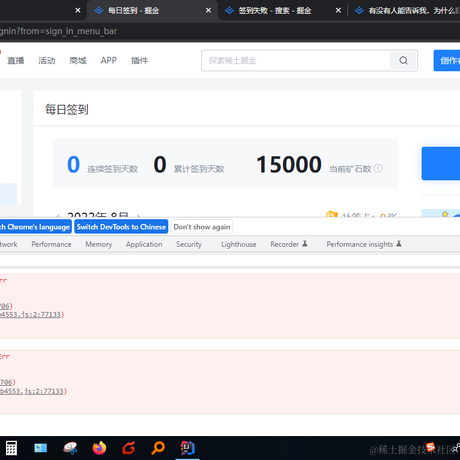Open the Calculator from the taskbar
Viewport: 460px width, 460px height.
click(11, 448)
